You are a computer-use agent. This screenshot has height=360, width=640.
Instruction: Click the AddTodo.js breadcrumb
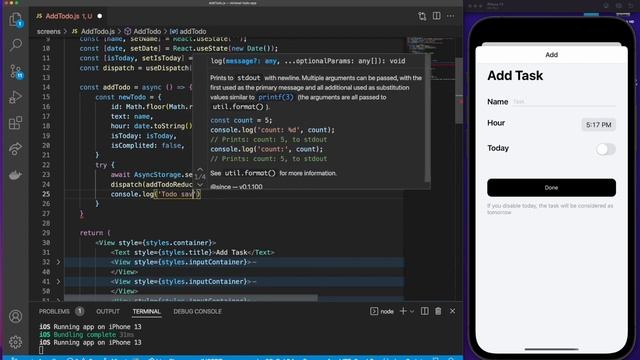93,31
